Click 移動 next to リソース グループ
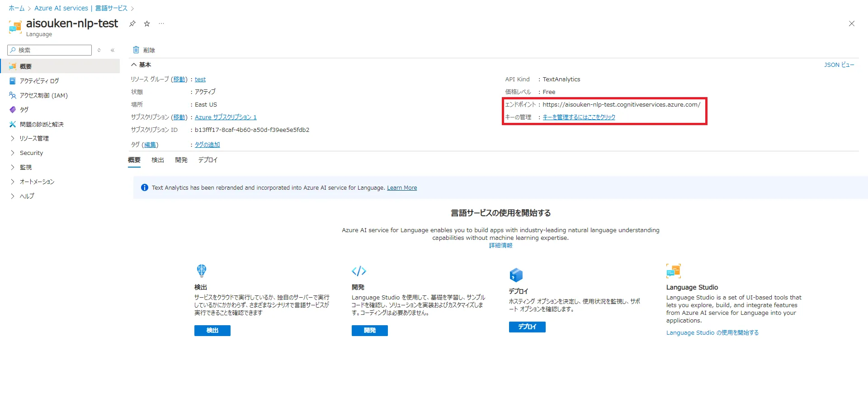Image resolution: width=868 pixels, height=402 pixels. (179, 79)
